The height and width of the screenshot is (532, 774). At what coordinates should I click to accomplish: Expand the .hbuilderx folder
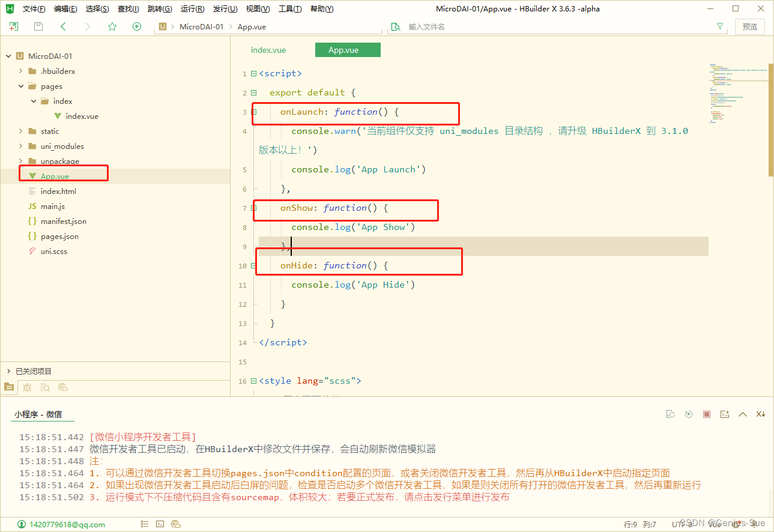point(20,71)
